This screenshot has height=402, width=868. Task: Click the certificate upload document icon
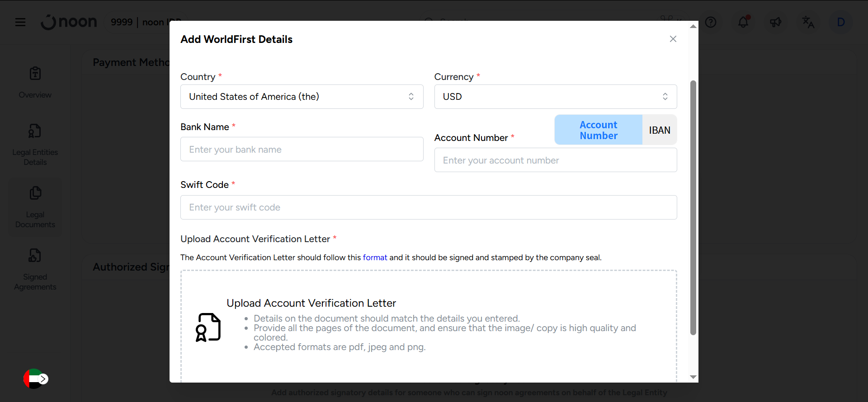[208, 327]
